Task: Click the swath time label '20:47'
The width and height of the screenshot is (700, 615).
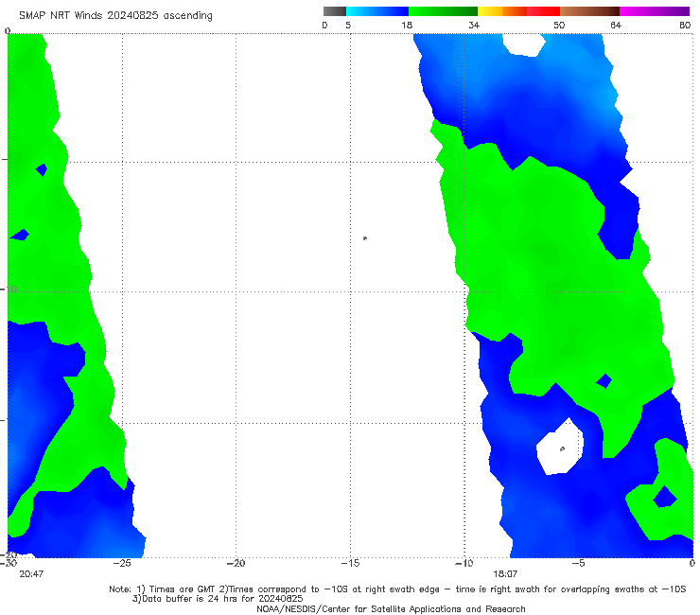Action: click(x=31, y=574)
